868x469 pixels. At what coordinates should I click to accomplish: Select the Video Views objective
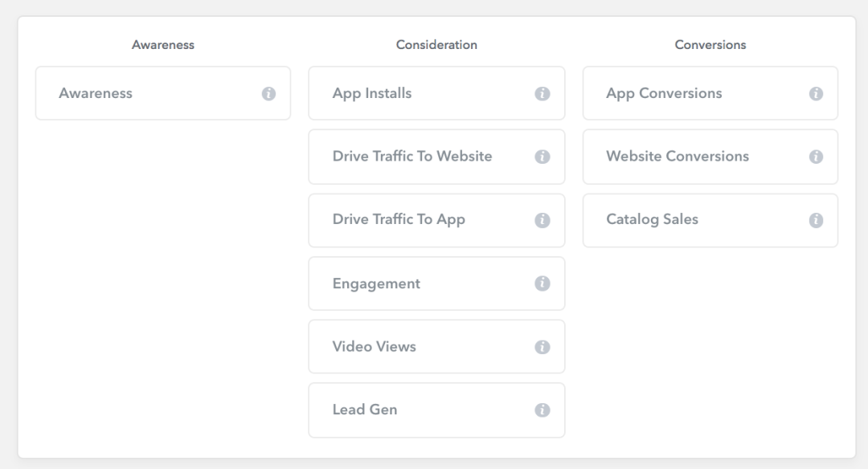436,346
